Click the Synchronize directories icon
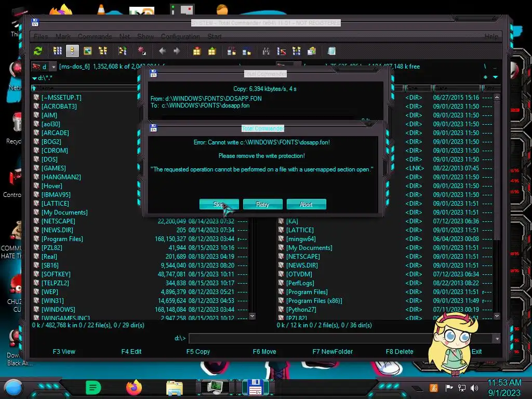532x399 pixels. click(x=297, y=51)
